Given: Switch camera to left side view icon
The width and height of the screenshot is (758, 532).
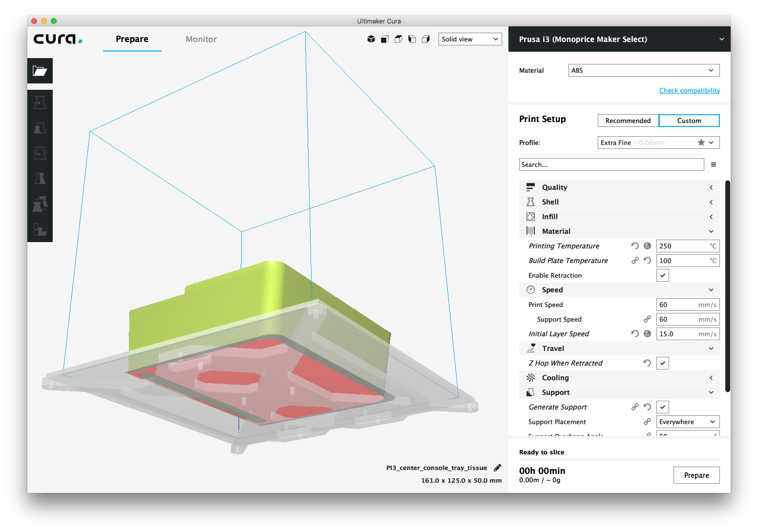Looking at the screenshot, I should pyautogui.click(x=412, y=39).
